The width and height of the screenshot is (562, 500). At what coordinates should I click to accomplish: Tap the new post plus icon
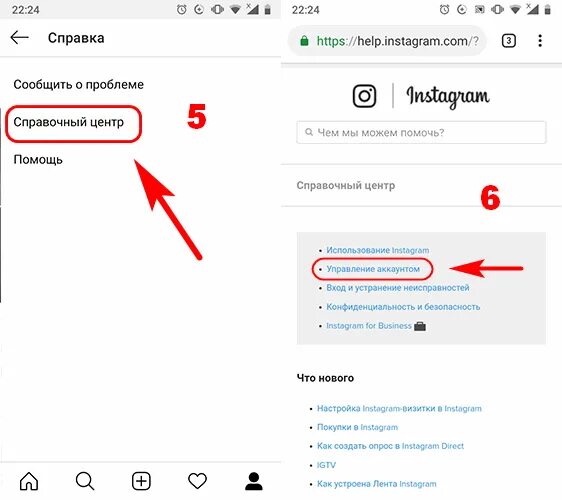pos(141,481)
